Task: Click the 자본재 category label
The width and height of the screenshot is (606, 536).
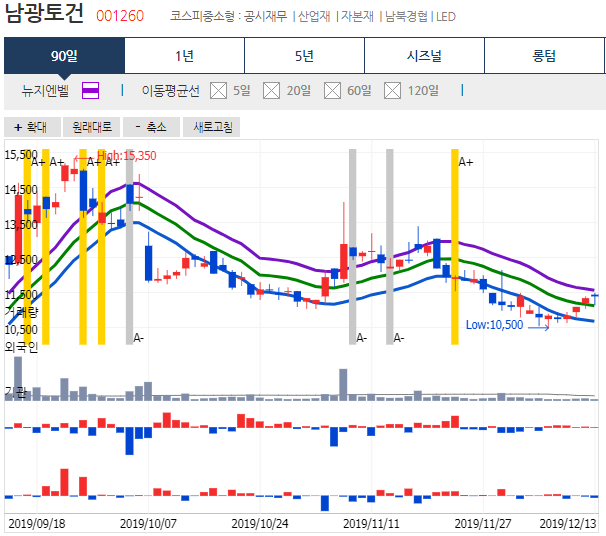Action: tap(357, 16)
